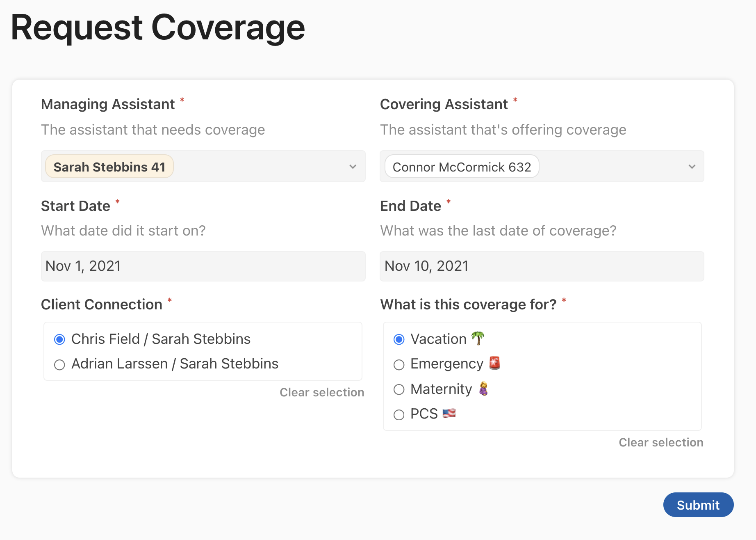
Task: Click the Request Coverage page heading
Action: (158, 28)
